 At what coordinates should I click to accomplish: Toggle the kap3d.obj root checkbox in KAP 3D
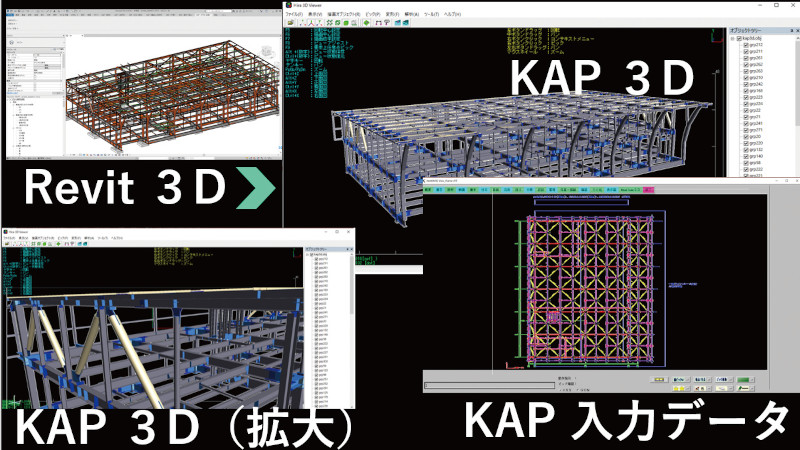click(739, 38)
